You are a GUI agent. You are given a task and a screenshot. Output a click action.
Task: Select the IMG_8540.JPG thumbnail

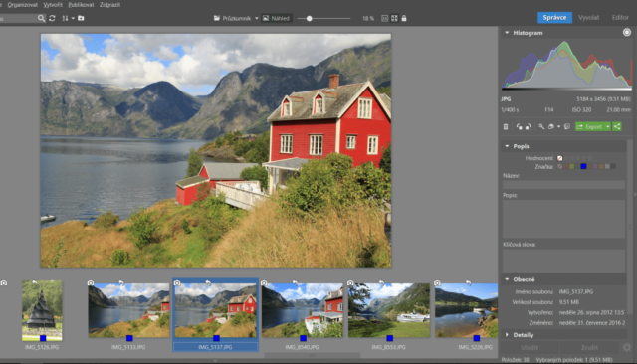[303, 310]
